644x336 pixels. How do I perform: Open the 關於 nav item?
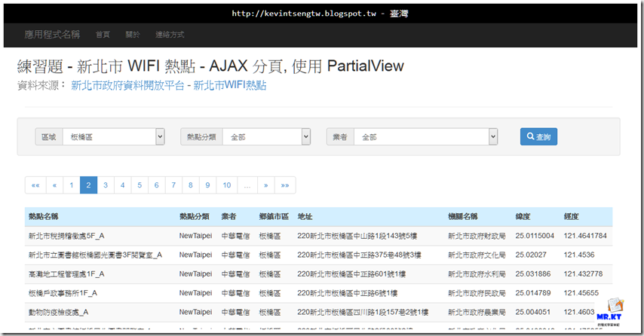click(x=133, y=35)
